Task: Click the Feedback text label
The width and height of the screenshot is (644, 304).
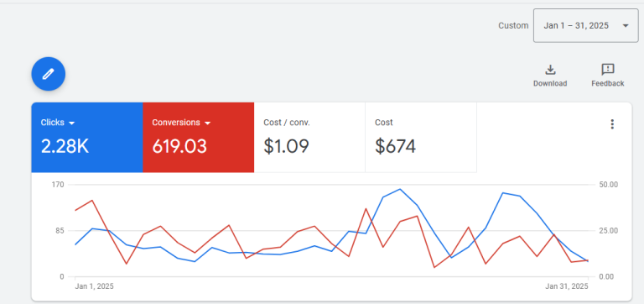Action: pos(607,83)
